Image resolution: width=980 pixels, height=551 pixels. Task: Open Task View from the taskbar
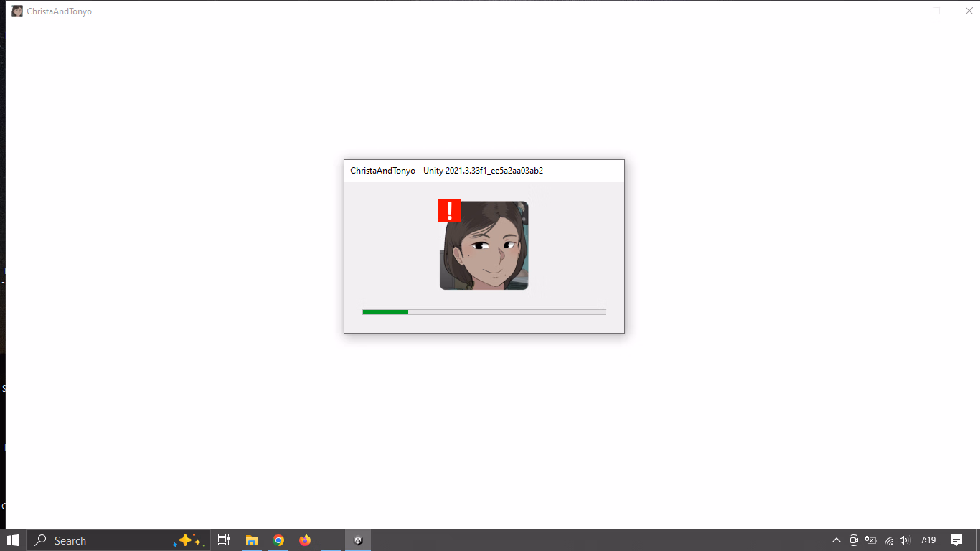click(224, 540)
